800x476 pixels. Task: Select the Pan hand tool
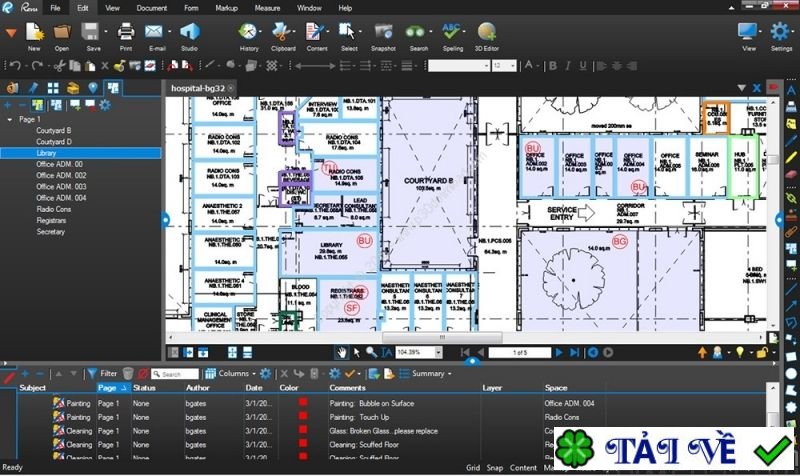[x=342, y=352]
